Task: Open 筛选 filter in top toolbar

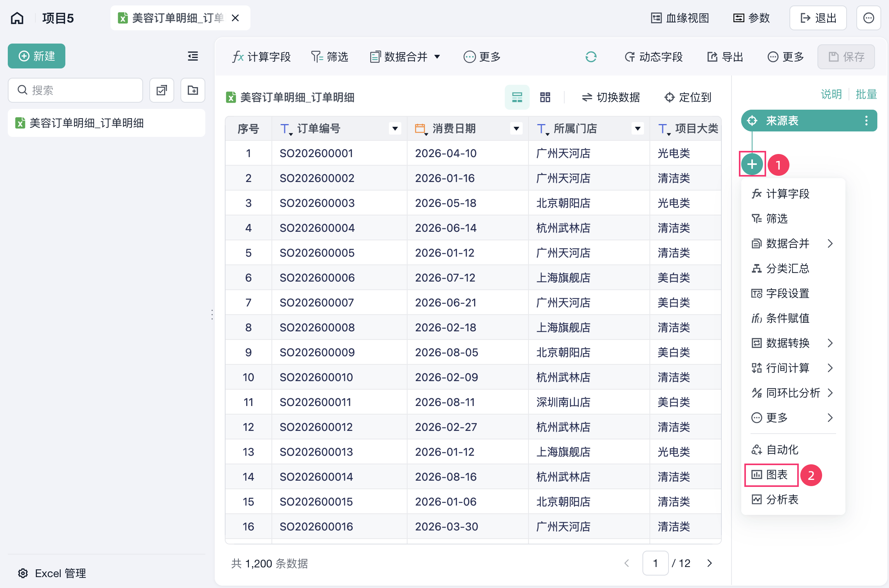Action: (x=329, y=57)
